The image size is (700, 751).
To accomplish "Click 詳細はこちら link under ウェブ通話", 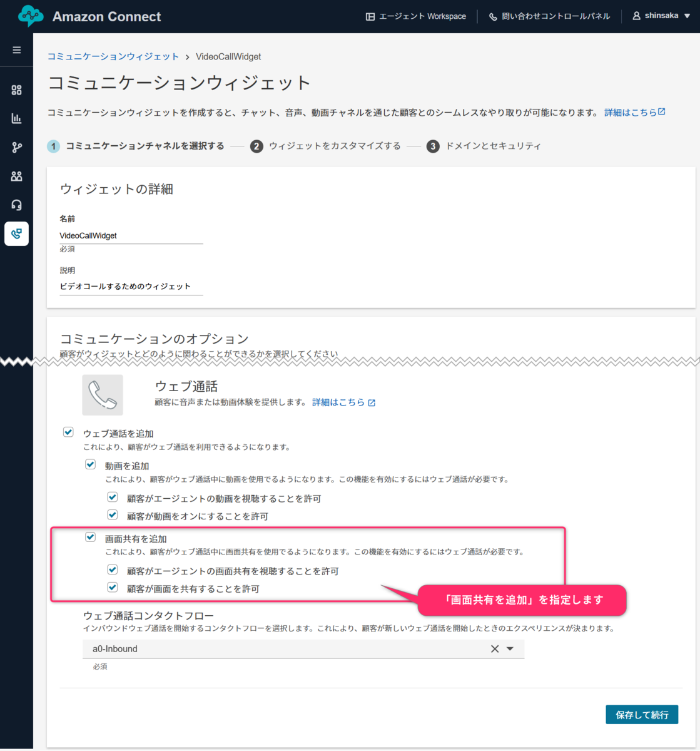I will tap(338, 402).
